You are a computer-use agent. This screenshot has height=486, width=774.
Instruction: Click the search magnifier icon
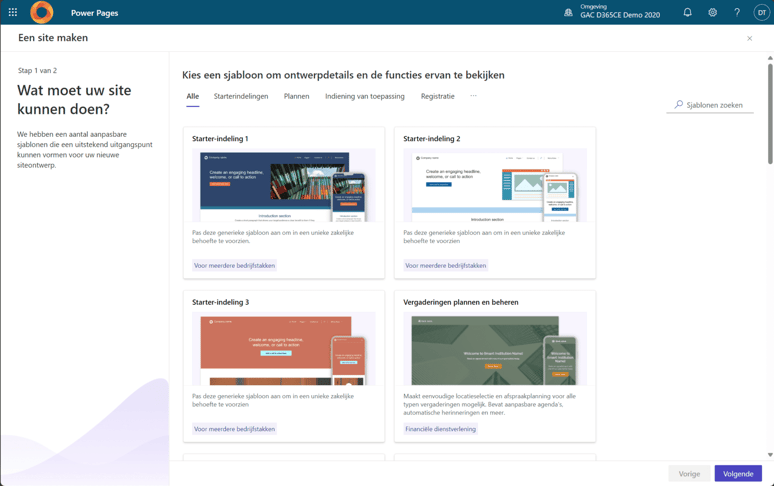pos(679,105)
